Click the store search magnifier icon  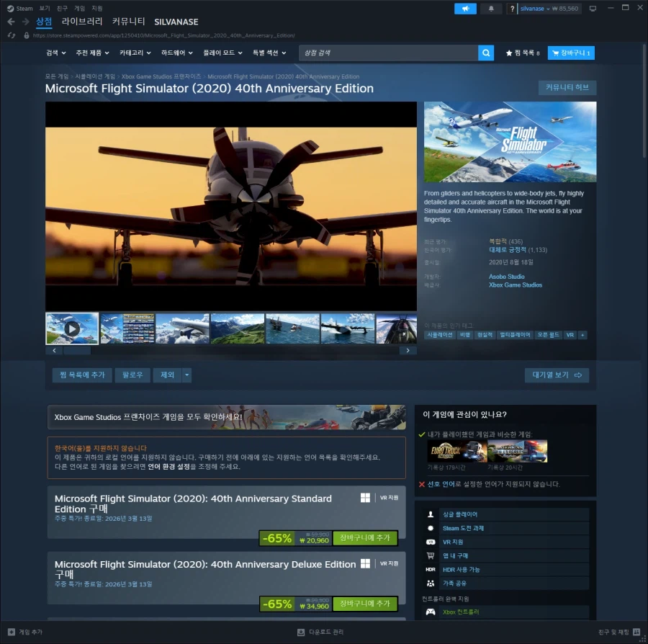pos(487,53)
